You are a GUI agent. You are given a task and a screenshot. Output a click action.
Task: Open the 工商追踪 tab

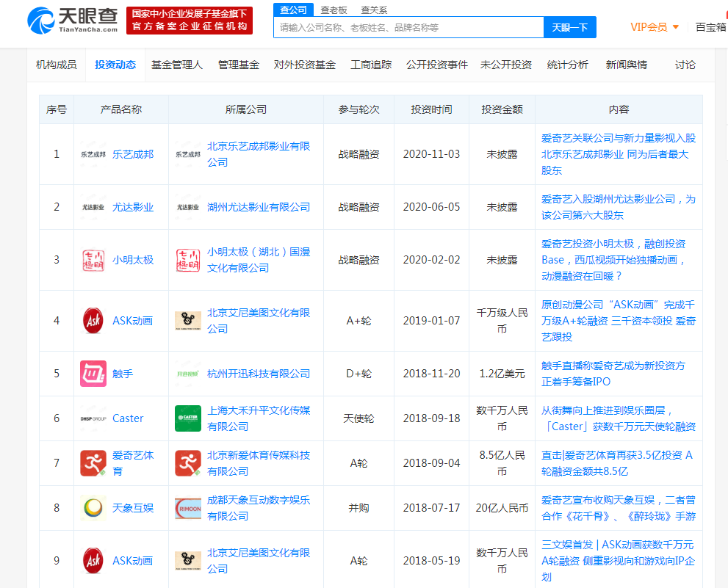point(371,65)
